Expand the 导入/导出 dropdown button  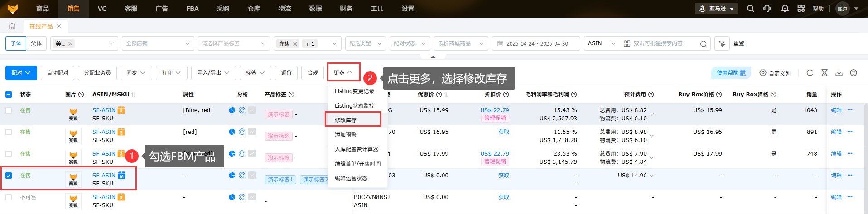pos(213,73)
